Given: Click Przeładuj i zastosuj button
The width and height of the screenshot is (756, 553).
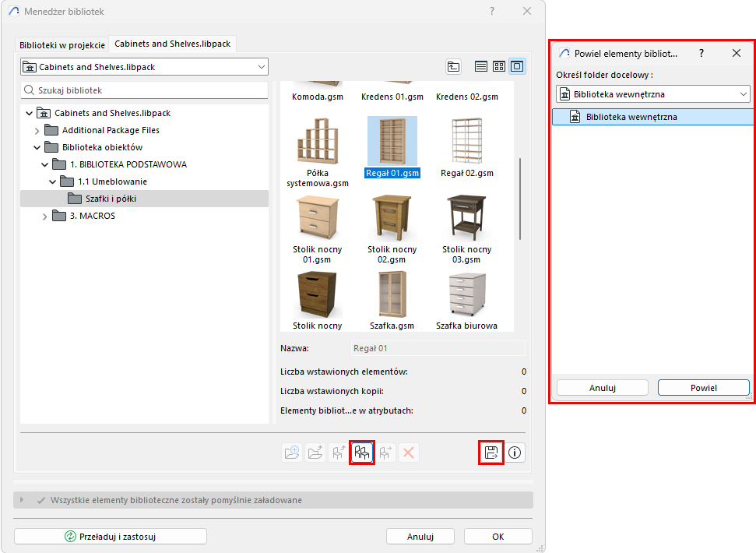Looking at the screenshot, I should tap(111, 536).
